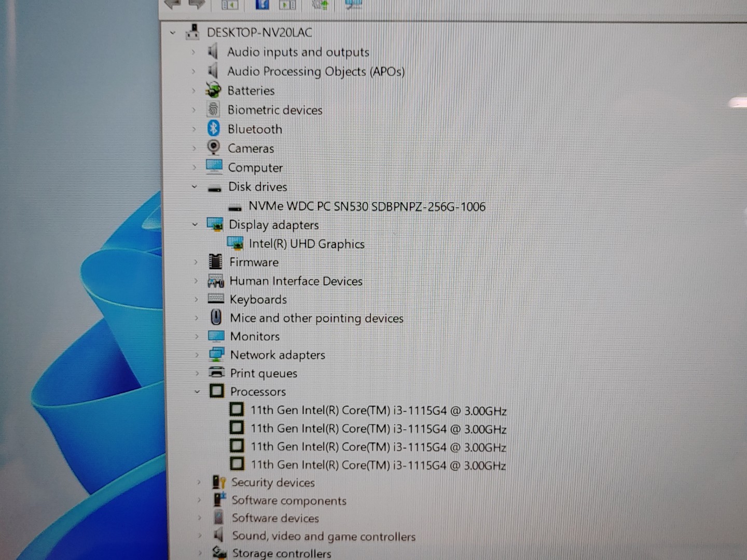Collapse the Disk drives category
The width and height of the screenshot is (747, 560).
pos(195,187)
